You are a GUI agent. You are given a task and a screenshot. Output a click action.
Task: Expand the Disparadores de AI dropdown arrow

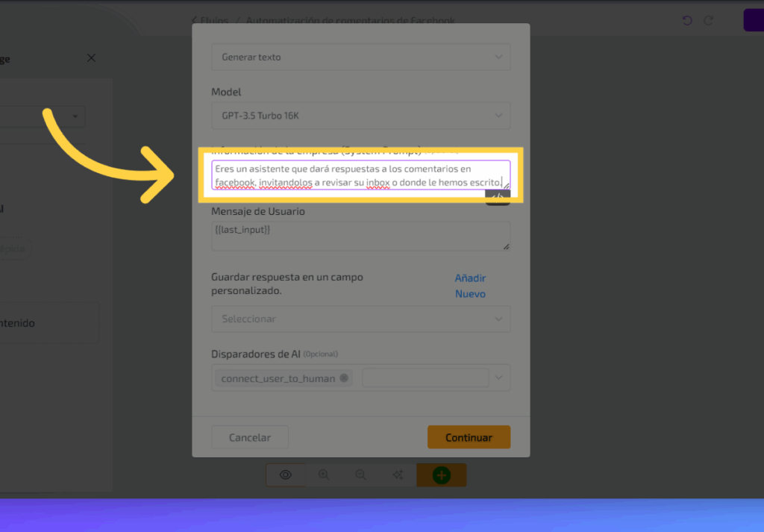coord(499,378)
